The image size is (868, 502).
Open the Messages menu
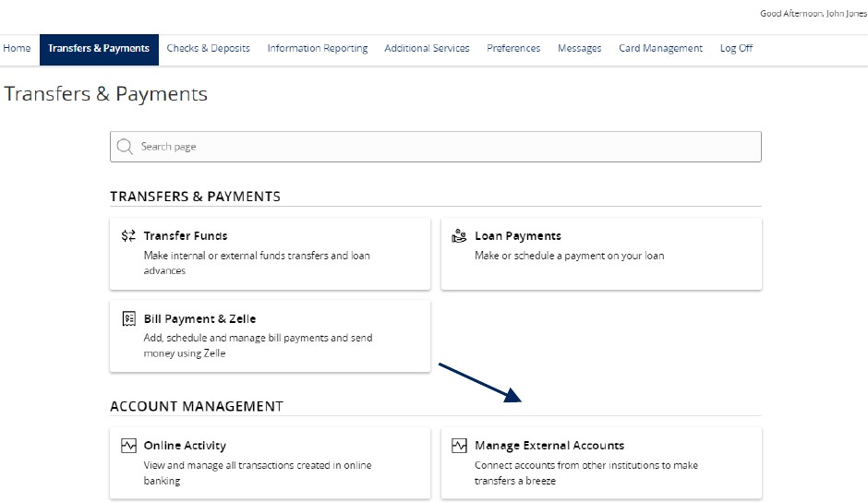(x=579, y=49)
